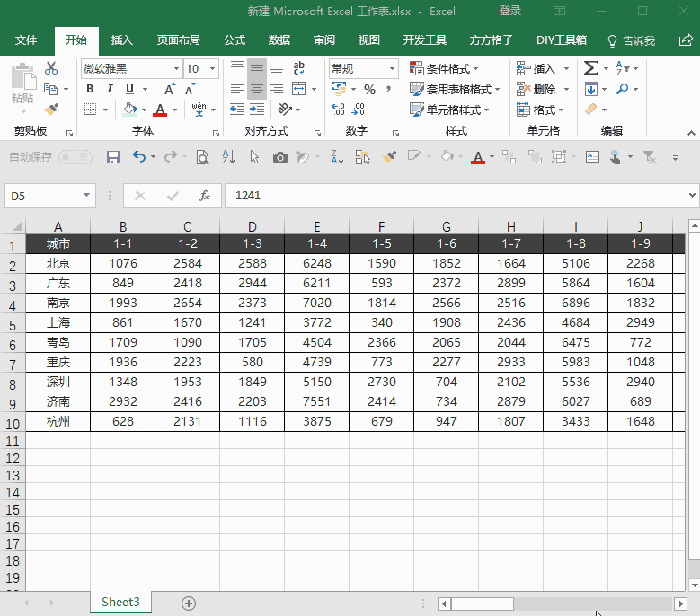The width and height of the screenshot is (700, 616).
Task: Switch to the 数据 tab
Action: 279,40
